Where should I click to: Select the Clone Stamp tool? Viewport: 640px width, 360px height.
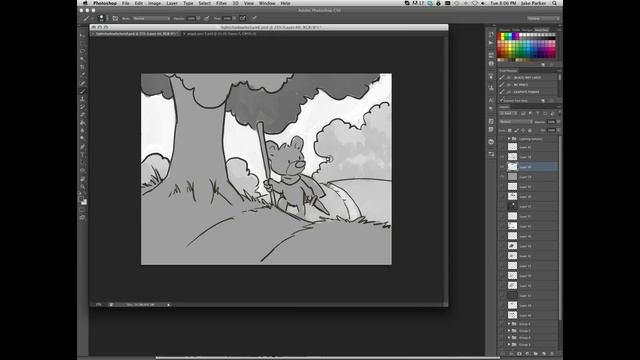(x=83, y=99)
